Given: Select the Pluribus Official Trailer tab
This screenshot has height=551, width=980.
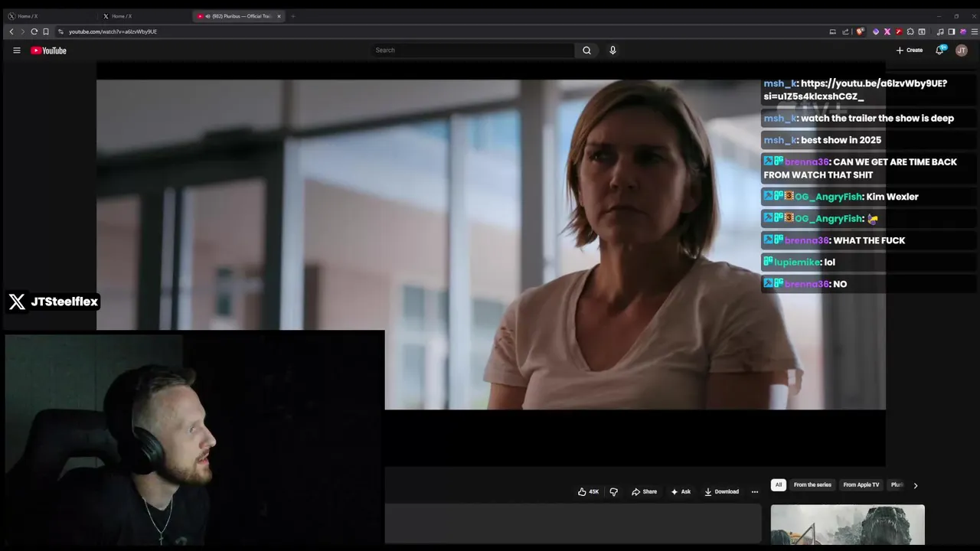Looking at the screenshot, I should pos(239,16).
